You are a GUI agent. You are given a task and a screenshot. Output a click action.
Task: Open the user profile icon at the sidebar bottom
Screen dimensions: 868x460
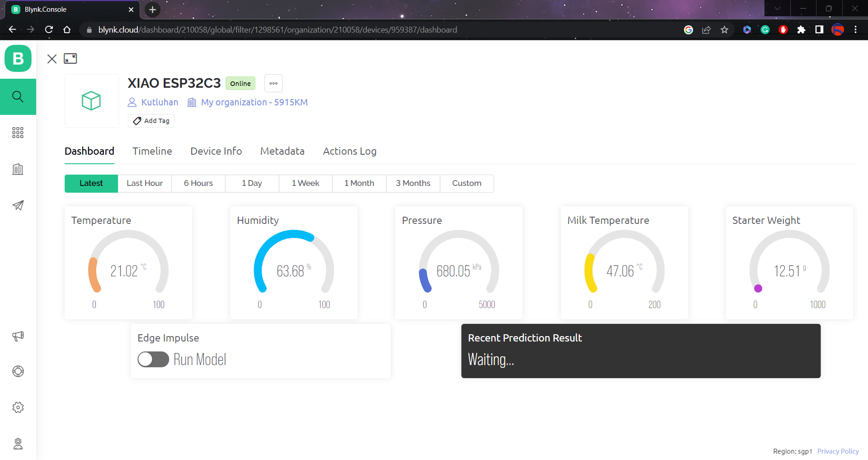(x=18, y=444)
